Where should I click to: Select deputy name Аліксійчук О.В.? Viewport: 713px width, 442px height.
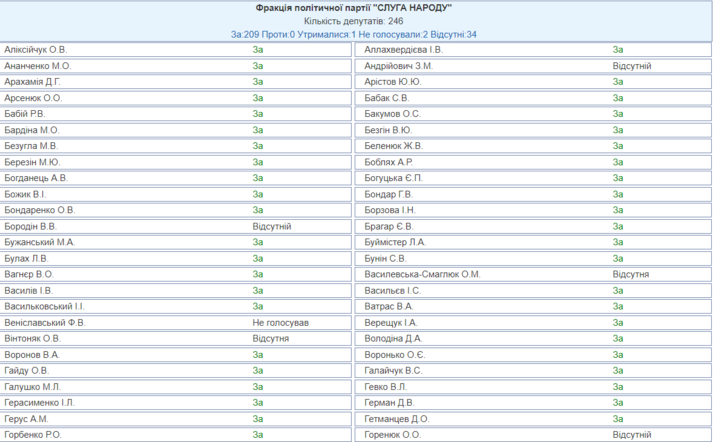pyautogui.click(x=36, y=49)
